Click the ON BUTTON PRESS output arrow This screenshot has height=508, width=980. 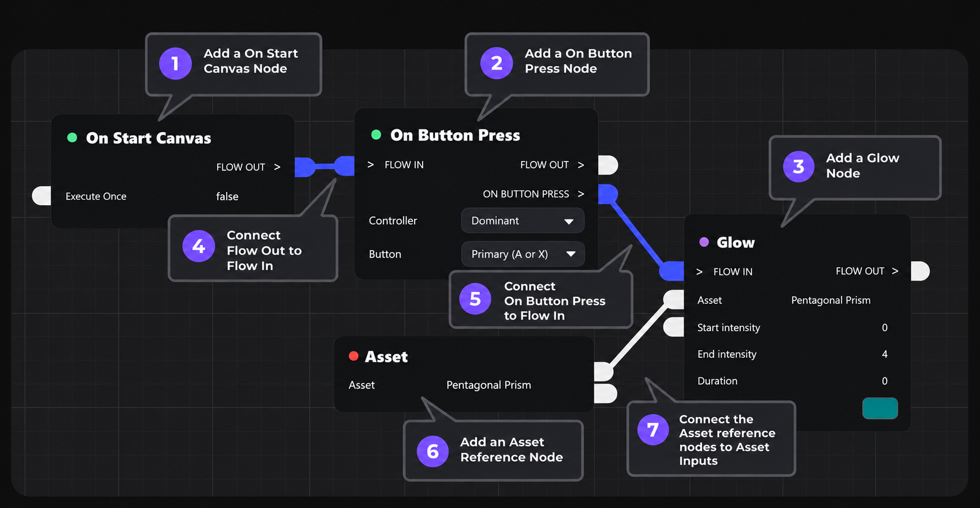coord(581,194)
